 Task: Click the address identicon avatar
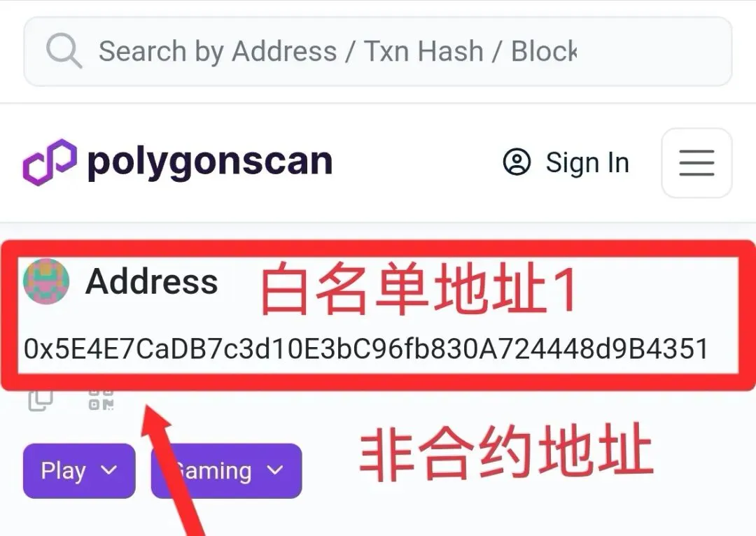point(46,281)
